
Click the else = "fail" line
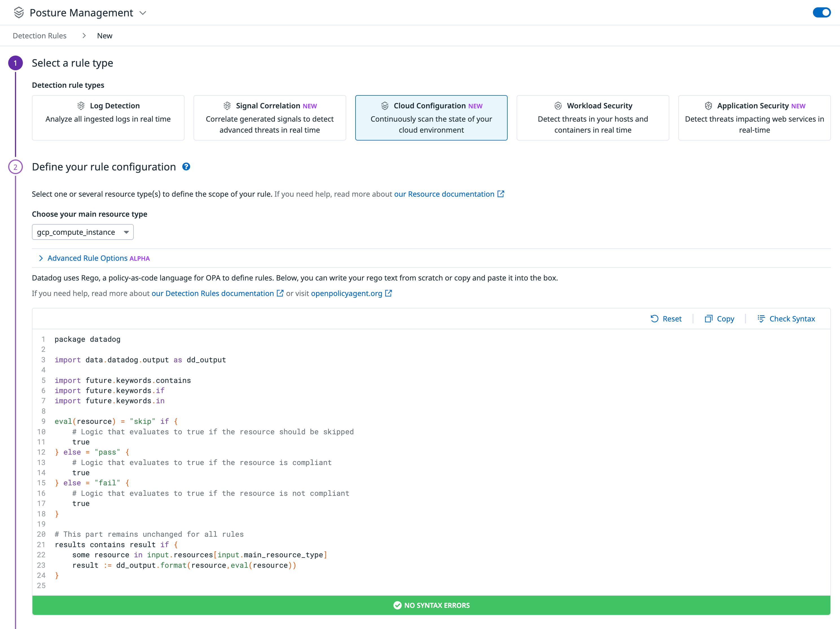pyautogui.click(x=92, y=483)
